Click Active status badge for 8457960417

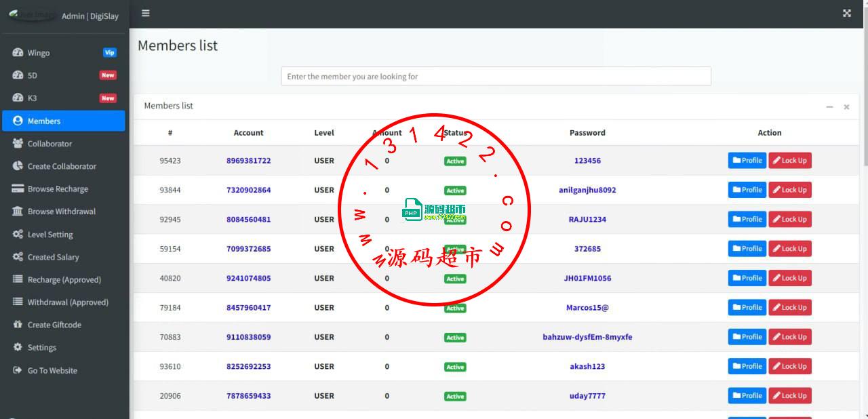pos(455,308)
